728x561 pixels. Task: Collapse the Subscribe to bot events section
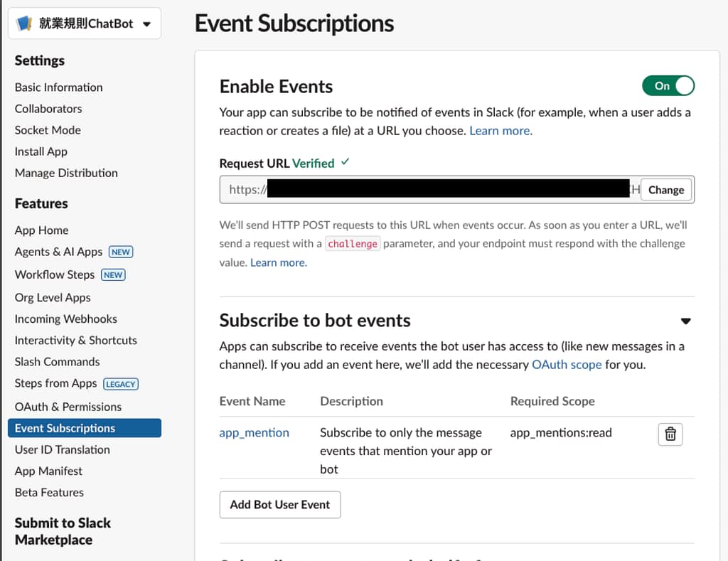(685, 321)
